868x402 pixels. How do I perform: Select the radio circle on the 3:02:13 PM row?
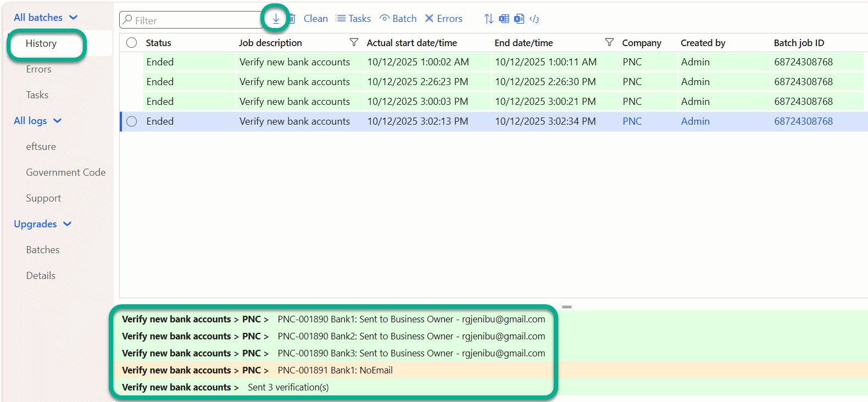click(x=132, y=121)
